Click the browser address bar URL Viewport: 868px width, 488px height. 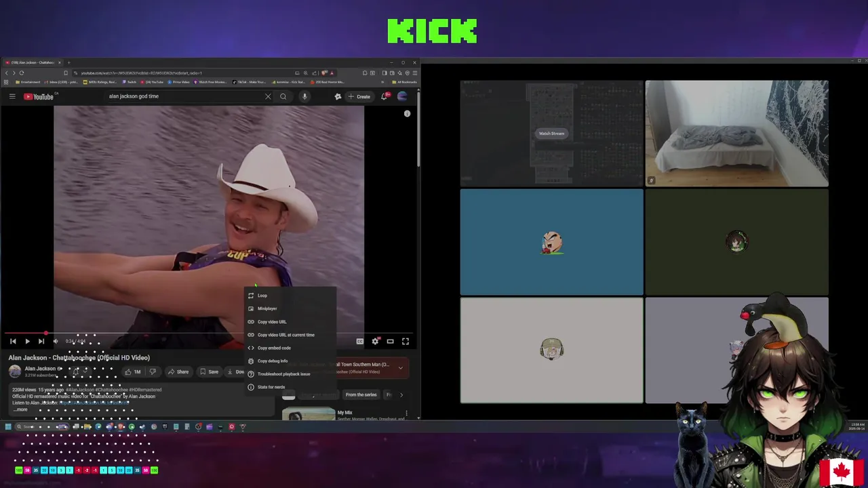tap(141, 73)
